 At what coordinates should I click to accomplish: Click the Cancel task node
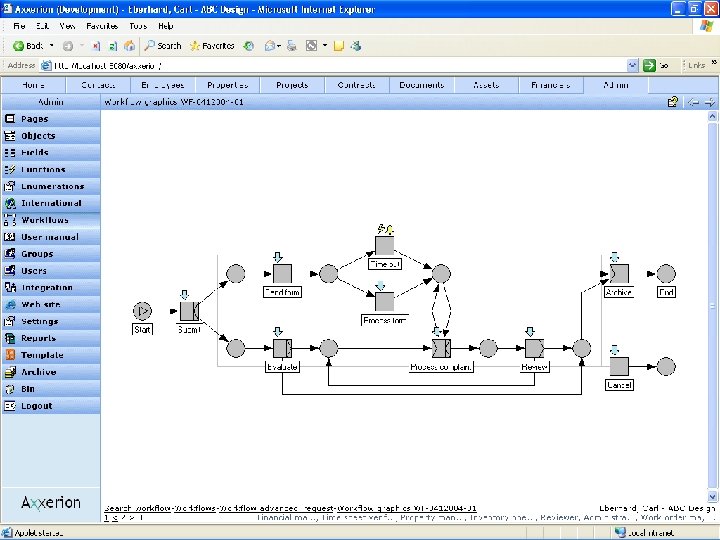[619, 366]
